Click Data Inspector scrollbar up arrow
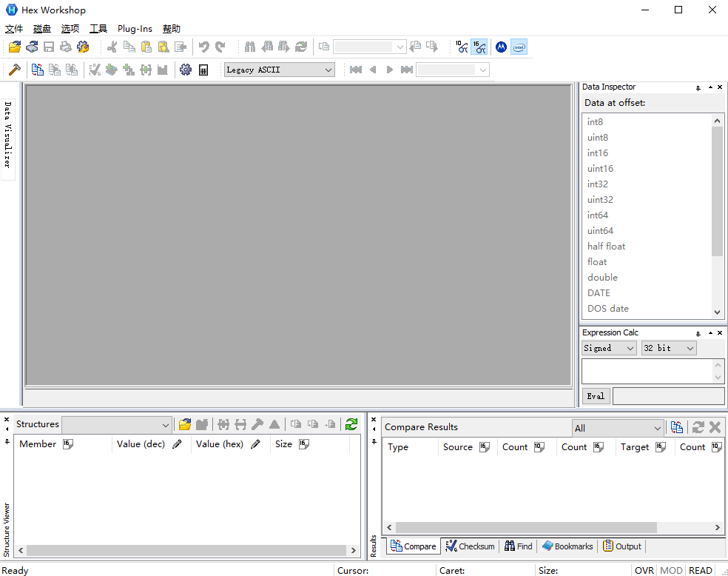The width and height of the screenshot is (728, 576). pyautogui.click(x=718, y=121)
